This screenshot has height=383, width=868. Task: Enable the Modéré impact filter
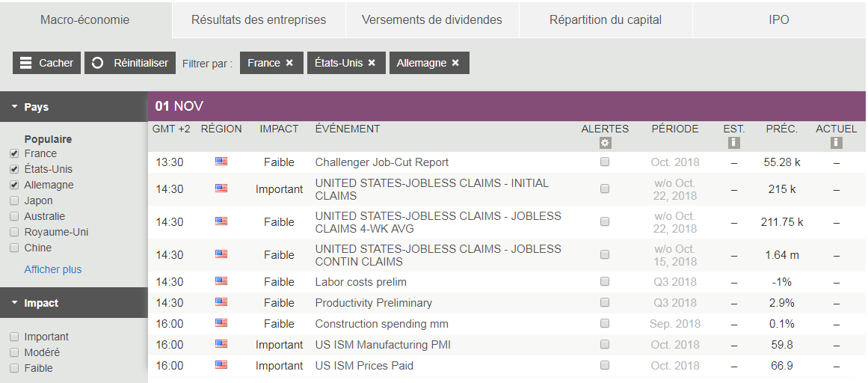tap(14, 352)
